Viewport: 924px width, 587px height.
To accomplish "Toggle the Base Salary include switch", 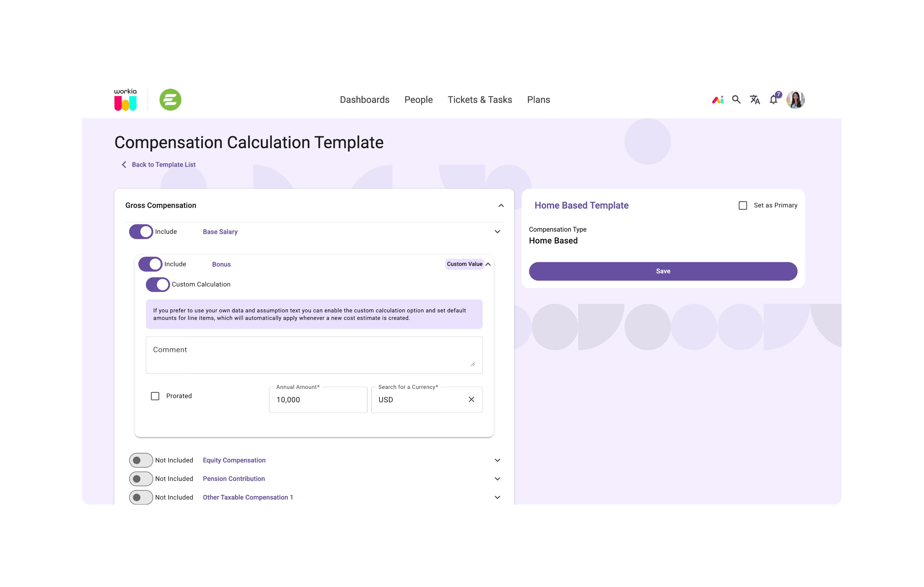I will click(x=141, y=232).
